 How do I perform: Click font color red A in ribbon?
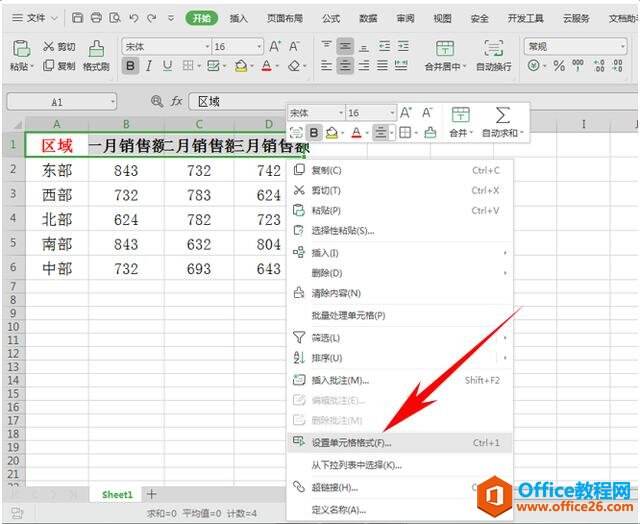(x=267, y=66)
